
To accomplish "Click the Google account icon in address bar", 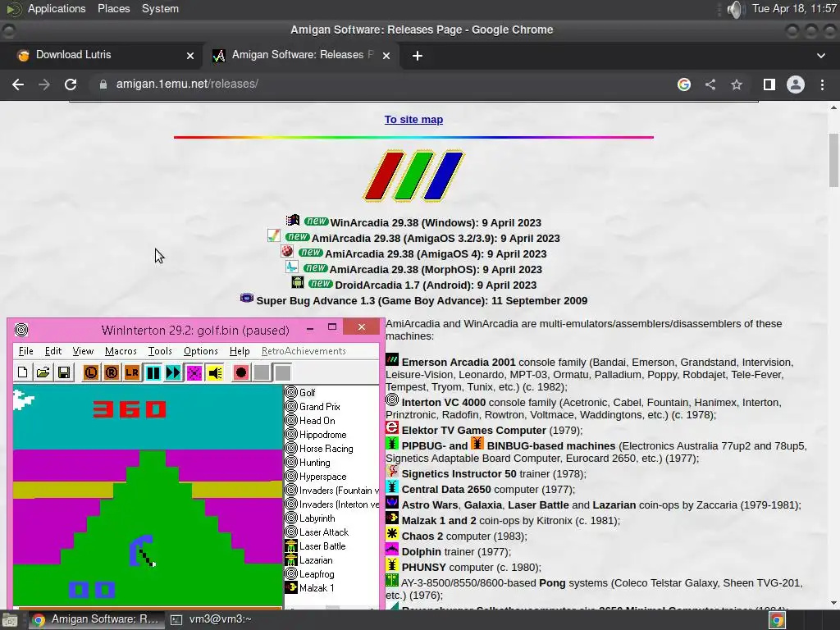I will [683, 84].
